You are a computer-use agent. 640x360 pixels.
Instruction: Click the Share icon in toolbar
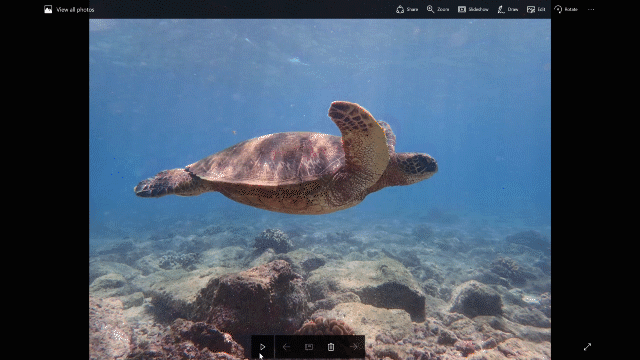400,9
